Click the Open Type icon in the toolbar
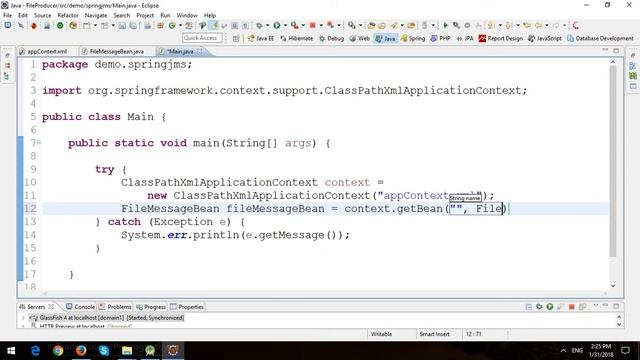 pos(371,25)
